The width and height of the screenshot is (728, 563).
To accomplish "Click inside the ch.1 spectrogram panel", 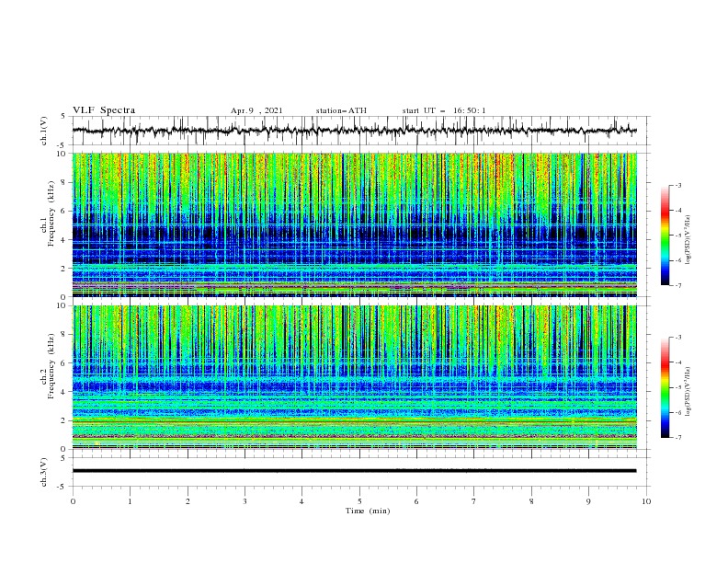I will tap(355, 224).
